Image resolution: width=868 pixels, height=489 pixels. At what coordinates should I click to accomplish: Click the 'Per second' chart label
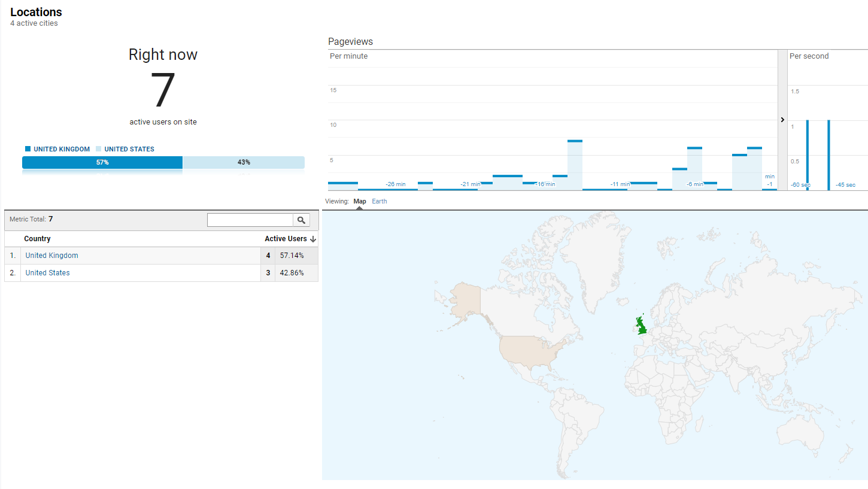[809, 56]
